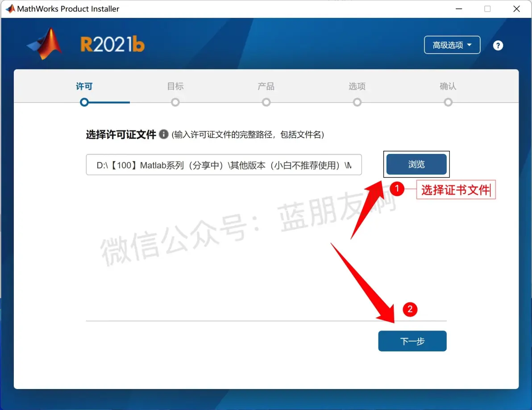The image size is (532, 410).
Task: Click the 下一步 next button
Action: pyautogui.click(x=412, y=341)
